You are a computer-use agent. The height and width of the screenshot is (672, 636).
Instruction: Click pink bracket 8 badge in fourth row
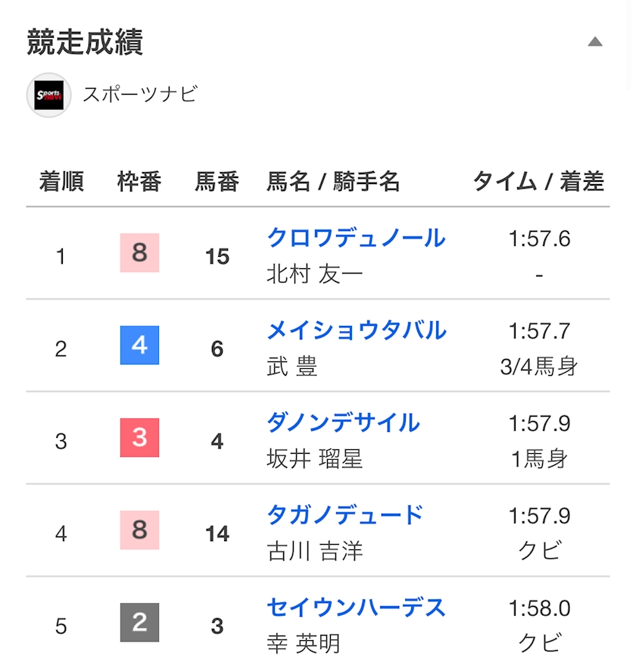pyautogui.click(x=139, y=530)
